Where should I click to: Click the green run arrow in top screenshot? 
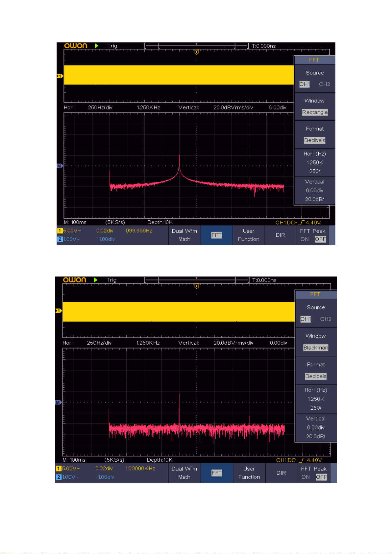coord(96,46)
